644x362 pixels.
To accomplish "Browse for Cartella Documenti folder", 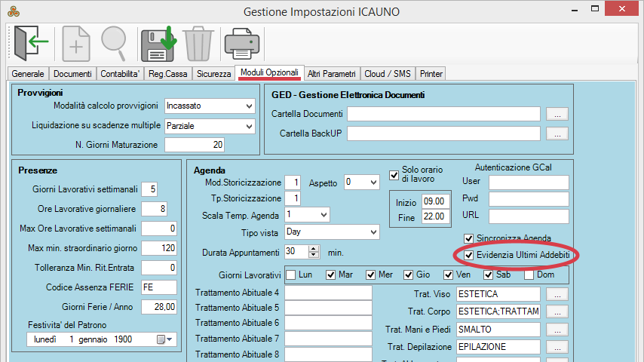I will pyautogui.click(x=557, y=115).
